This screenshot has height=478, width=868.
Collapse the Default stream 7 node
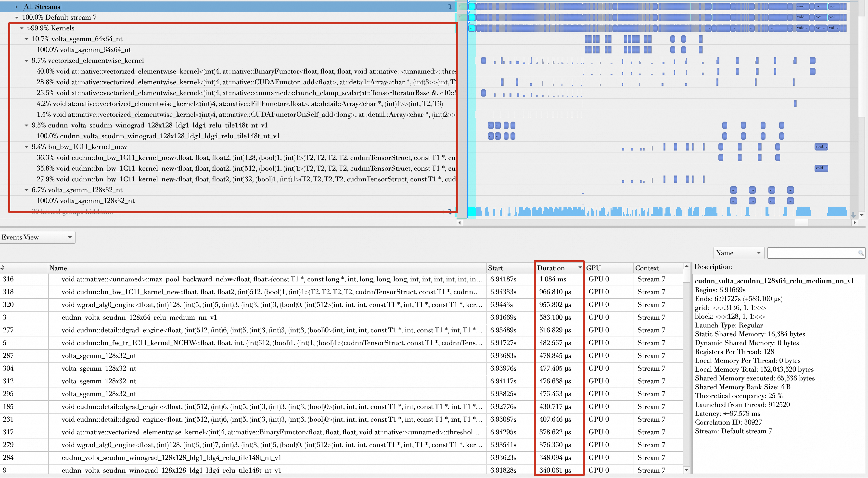pos(16,17)
